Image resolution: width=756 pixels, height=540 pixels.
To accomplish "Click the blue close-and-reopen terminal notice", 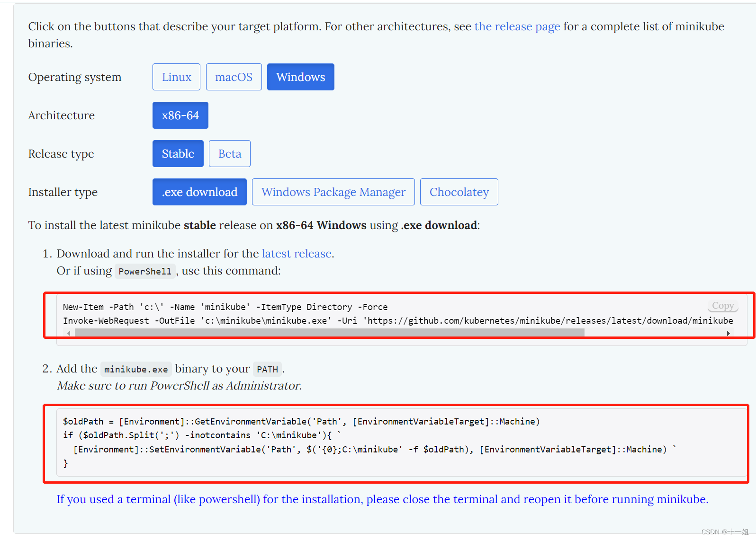I will coord(383,499).
